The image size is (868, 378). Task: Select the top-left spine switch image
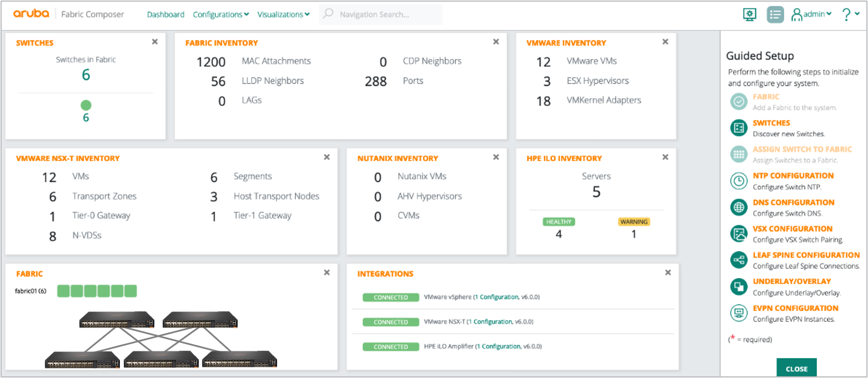pos(117,320)
